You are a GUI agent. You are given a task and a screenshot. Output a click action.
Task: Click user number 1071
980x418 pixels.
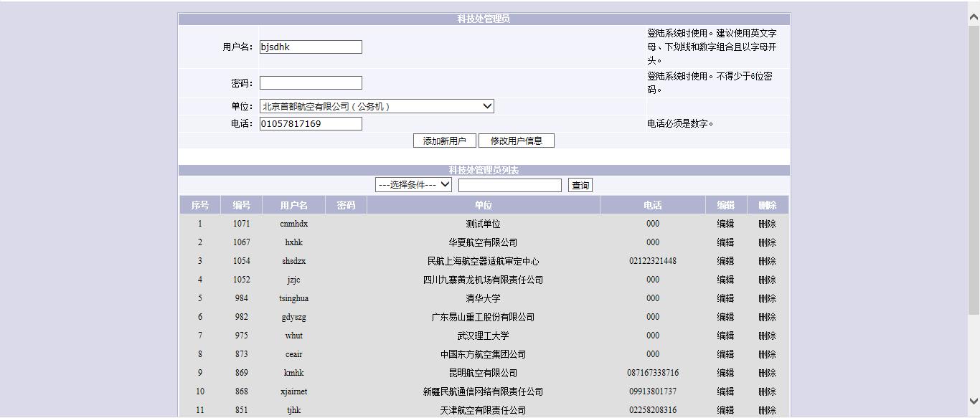[x=242, y=224]
